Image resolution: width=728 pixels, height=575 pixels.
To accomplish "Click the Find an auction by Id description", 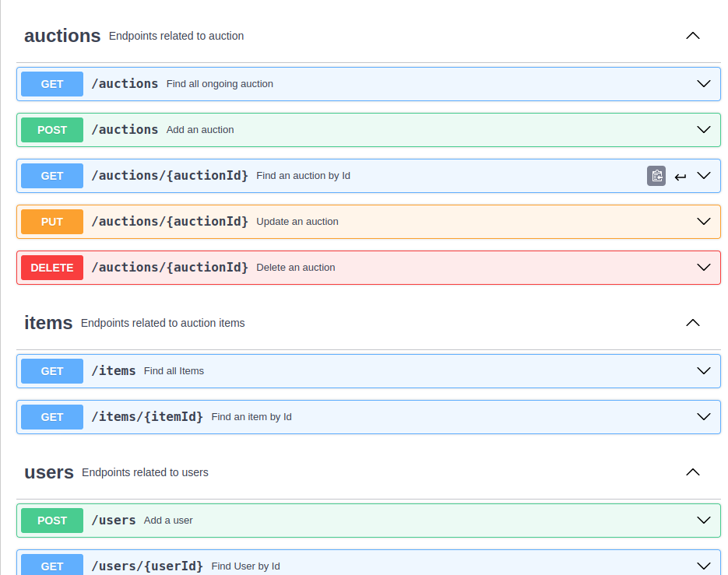I will [303, 176].
